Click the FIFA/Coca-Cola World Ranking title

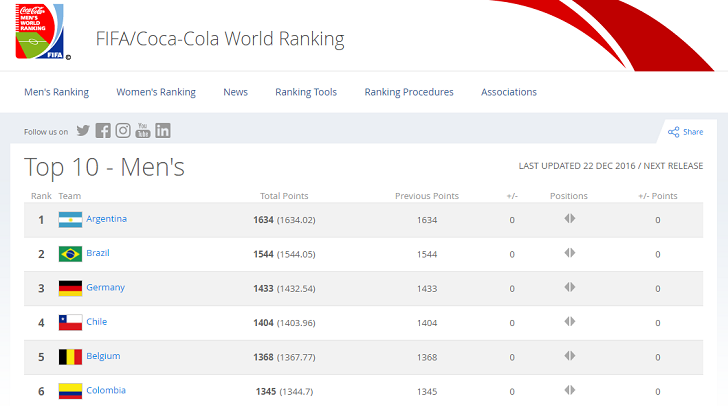click(x=220, y=39)
